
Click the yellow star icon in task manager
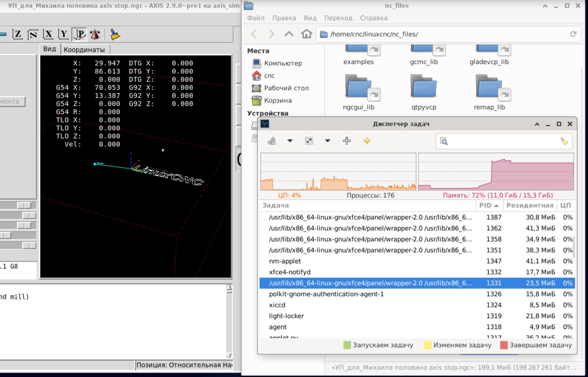(x=367, y=141)
